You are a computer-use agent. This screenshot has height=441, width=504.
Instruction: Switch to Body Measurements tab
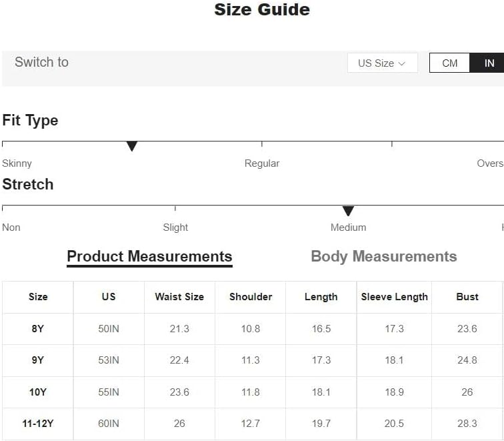point(384,257)
